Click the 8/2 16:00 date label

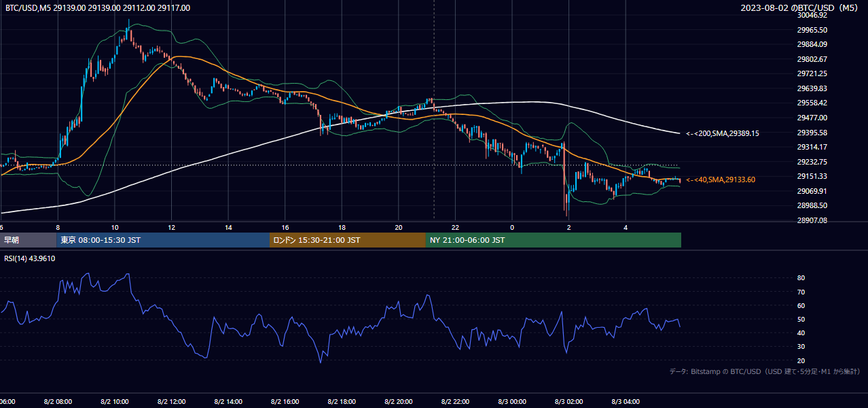pyautogui.click(x=285, y=402)
